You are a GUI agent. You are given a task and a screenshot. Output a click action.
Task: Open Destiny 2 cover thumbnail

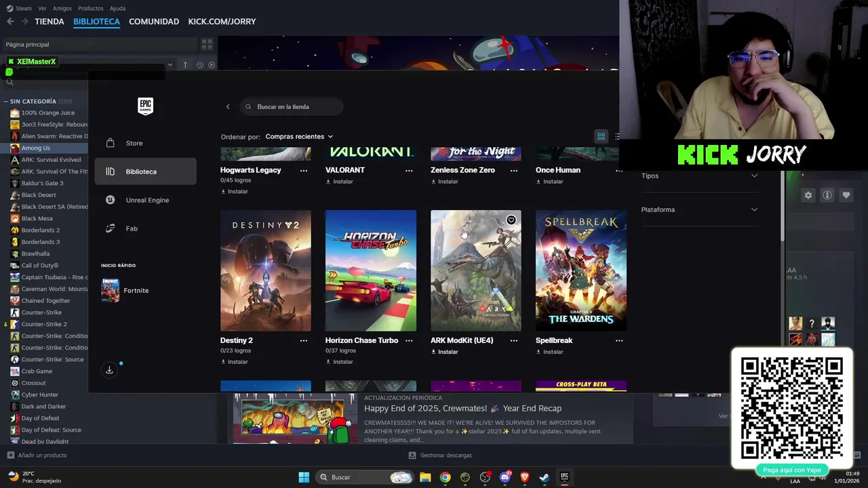[x=266, y=270]
